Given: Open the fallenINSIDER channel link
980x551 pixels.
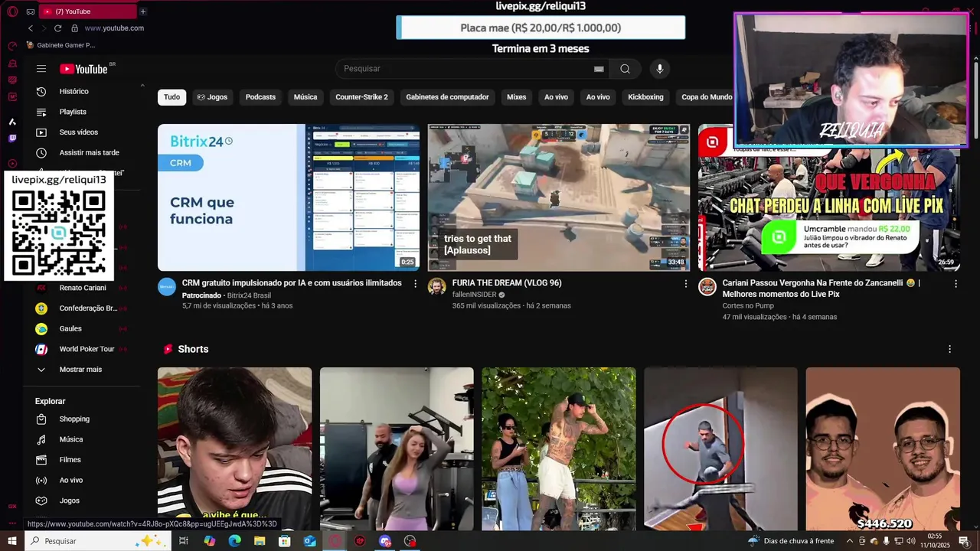Looking at the screenshot, I should (474, 295).
